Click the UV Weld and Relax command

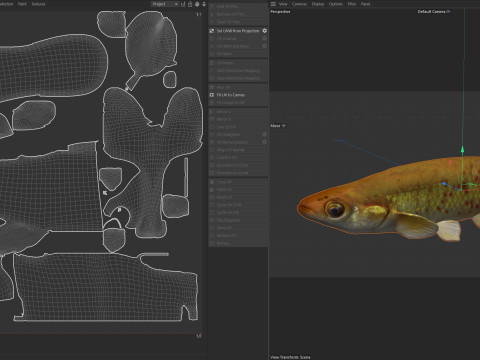[238, 46]
